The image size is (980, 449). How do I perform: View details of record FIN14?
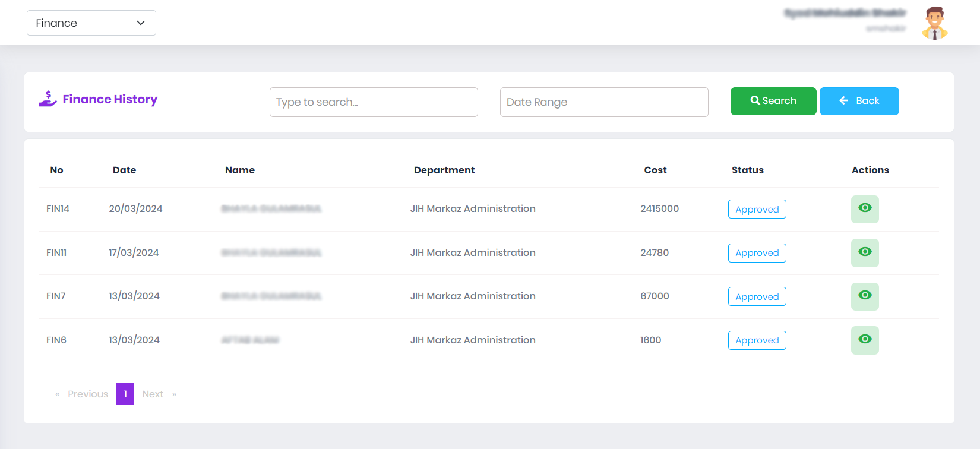pyautogui.click(x=865, y=209)
